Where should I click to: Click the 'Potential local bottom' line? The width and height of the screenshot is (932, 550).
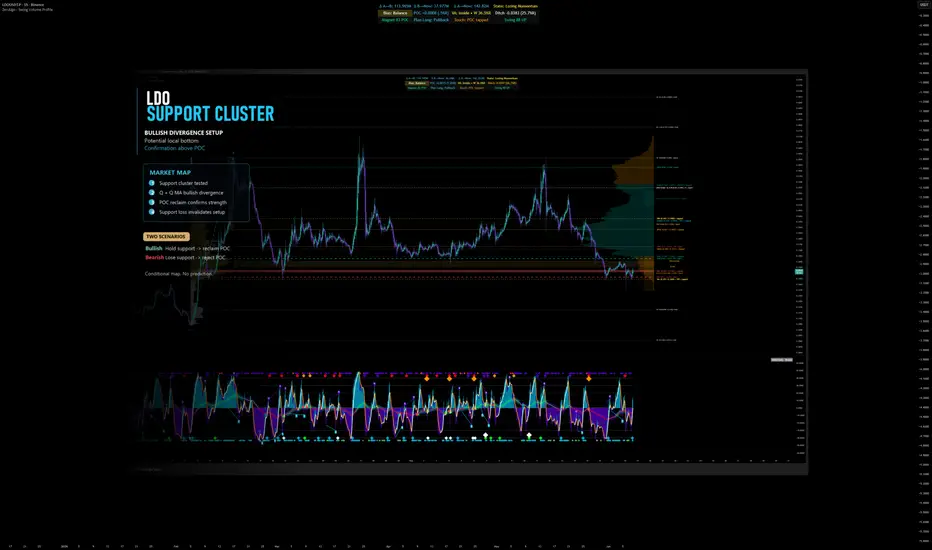(171, 140)
